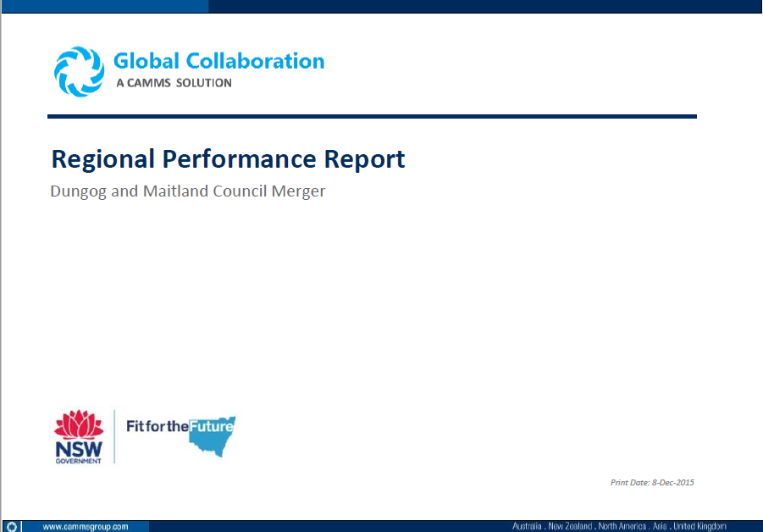Click the 'A CAMMS SOLUTION' tagline
Viewport: 763px width, 532px height.
pyautogui.click(x=174, y=83)
